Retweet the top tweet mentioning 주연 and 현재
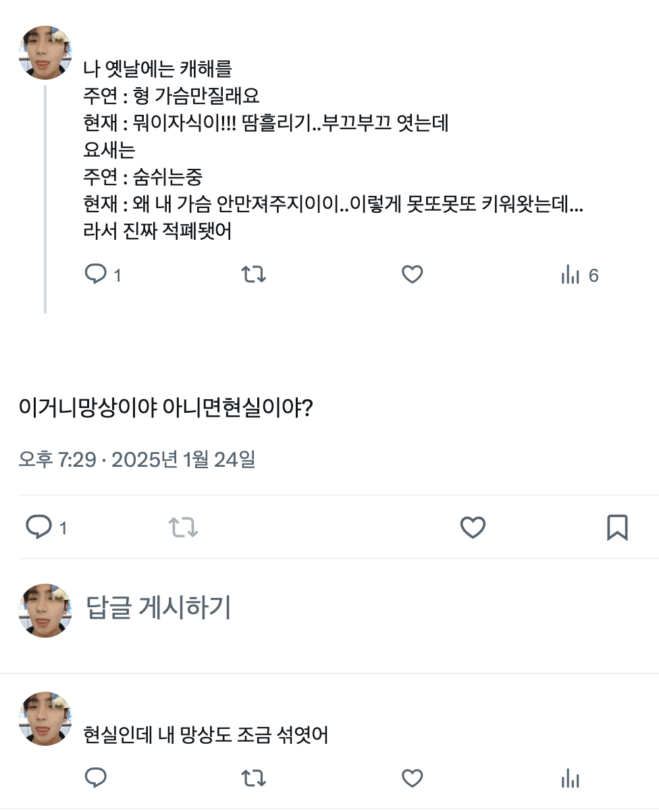This screenshot has height=812, width=659. click(254, 274)
